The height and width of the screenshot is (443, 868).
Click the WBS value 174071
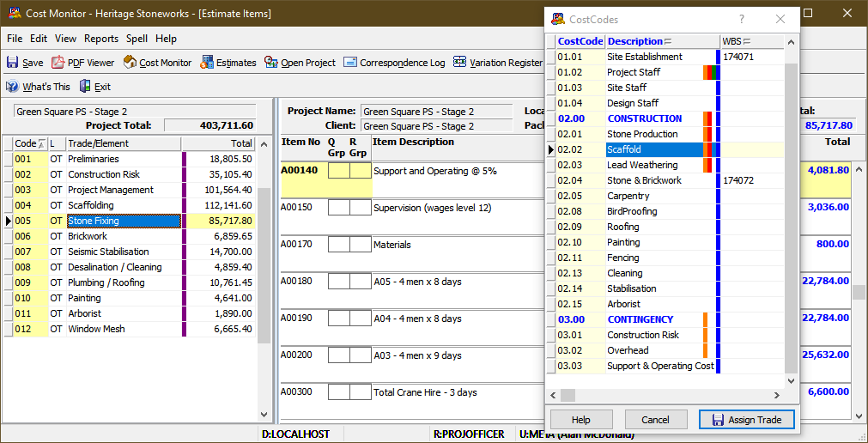tap(738, 57)
